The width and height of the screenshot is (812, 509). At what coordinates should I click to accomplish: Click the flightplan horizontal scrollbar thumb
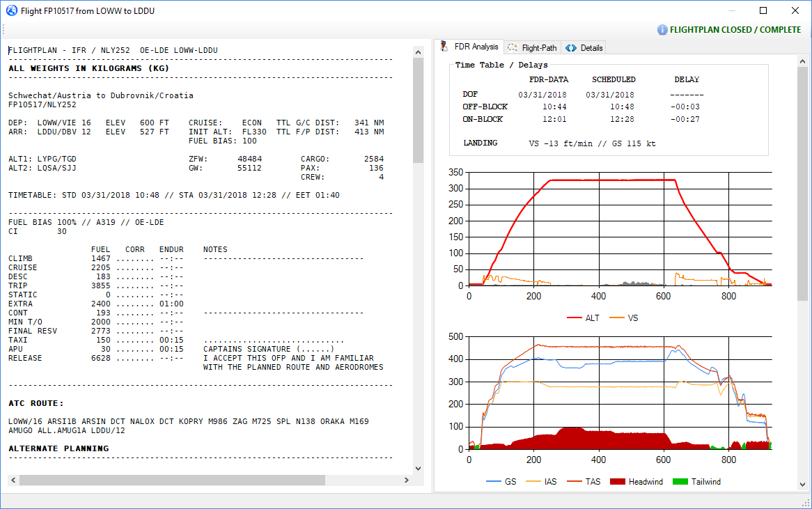click(x=173, y=480)
